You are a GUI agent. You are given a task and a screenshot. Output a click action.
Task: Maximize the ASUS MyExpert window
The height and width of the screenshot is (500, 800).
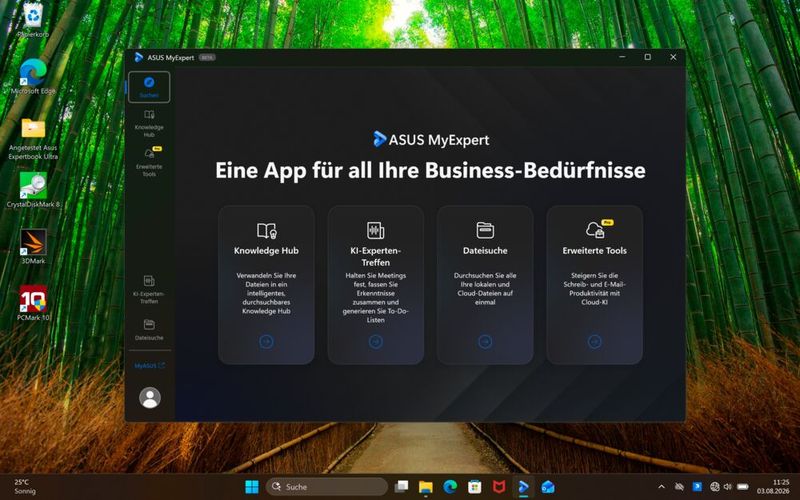(647, 57)
